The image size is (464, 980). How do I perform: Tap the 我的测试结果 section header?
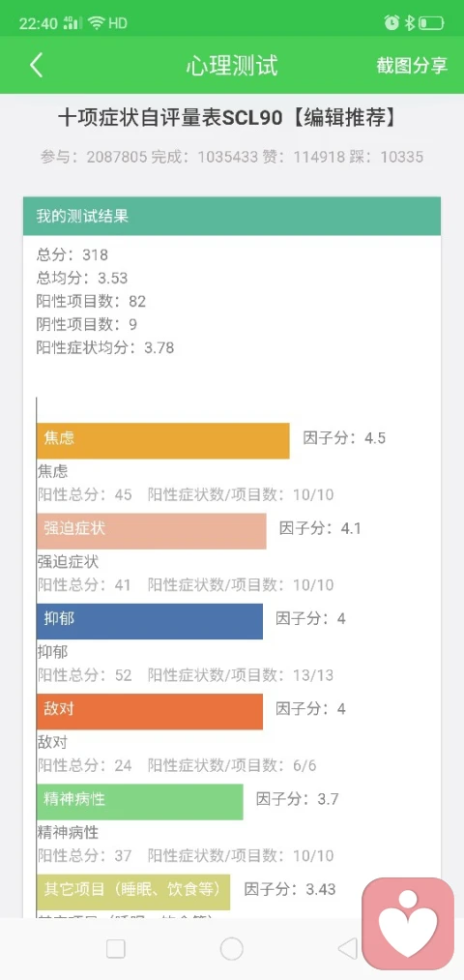232,217
